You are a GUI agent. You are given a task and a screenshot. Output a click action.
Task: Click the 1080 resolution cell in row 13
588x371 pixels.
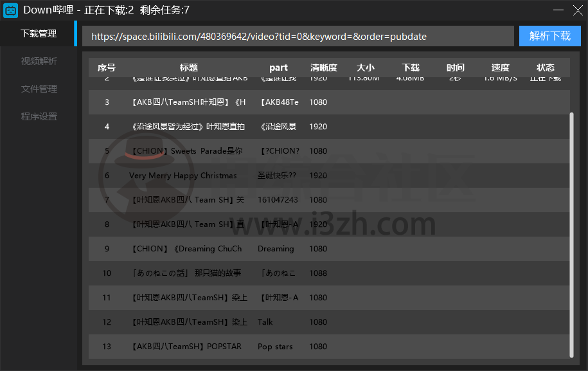pos(318,346)
